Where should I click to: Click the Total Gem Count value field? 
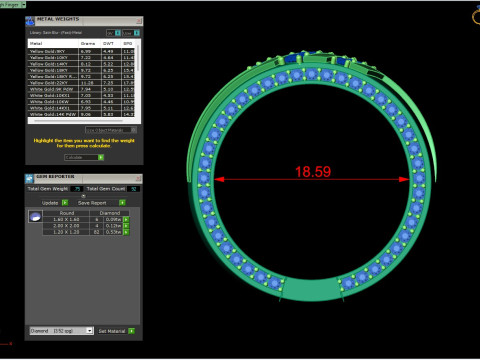coord(134,189)
